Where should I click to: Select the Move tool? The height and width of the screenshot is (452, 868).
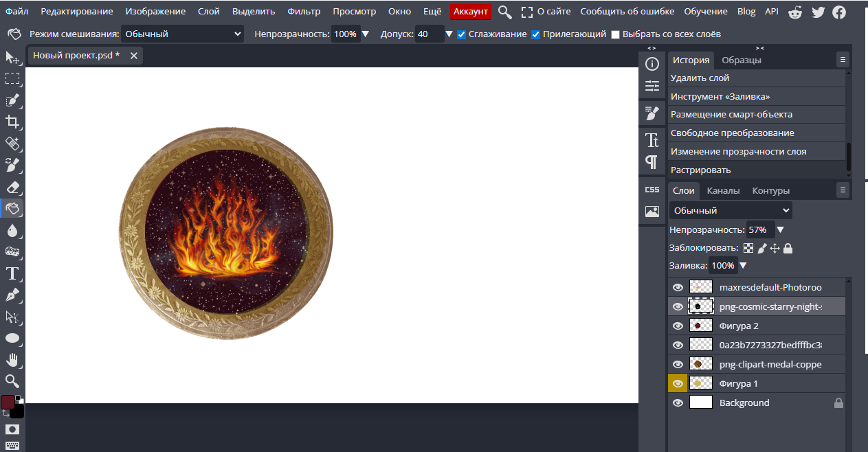pyautogui.click(x=12, y=58)
